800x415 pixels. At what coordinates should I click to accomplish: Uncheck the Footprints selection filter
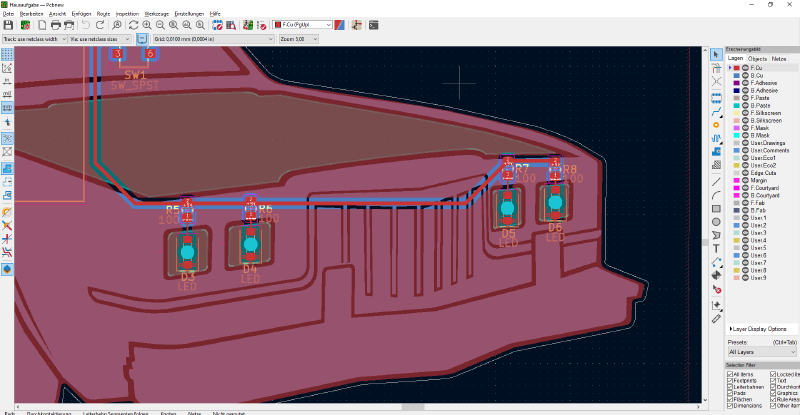(730, 381)
